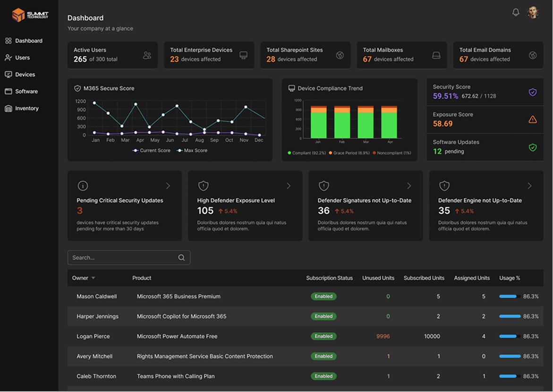The height and width of the screenshot is (392, 553).
Task: Click the Exposure Score warning triangle icon
Action: point(533,119)
